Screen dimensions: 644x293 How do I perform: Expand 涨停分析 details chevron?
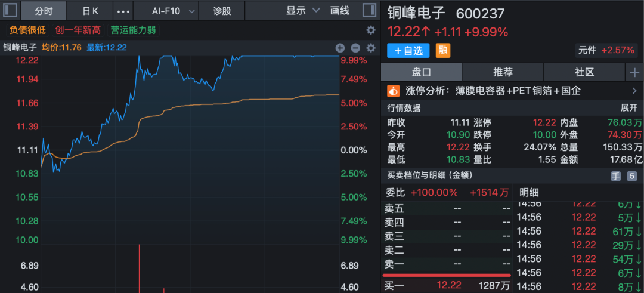click(x=634, y=91)
